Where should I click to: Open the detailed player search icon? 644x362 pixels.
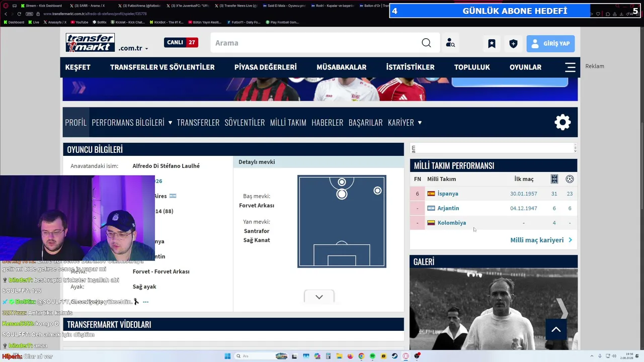coord(450,43)
